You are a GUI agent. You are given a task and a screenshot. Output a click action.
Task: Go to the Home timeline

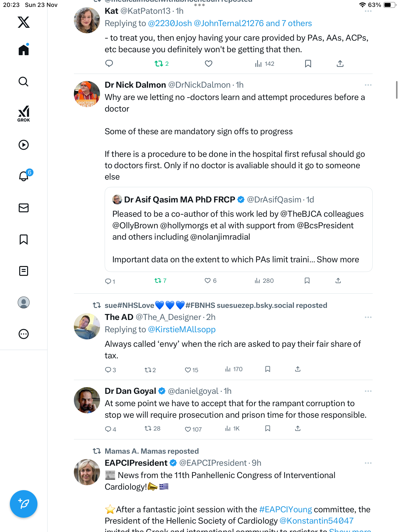(24, 50)
